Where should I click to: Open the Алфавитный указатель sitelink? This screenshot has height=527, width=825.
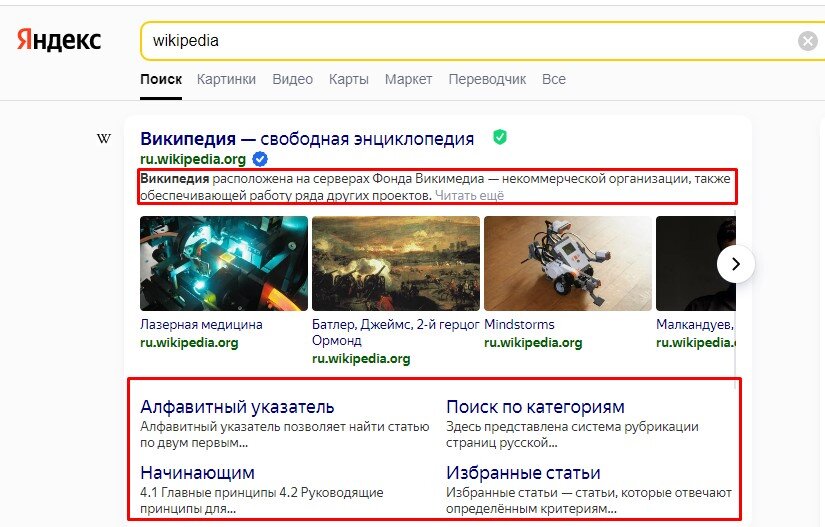click(237, 407)
